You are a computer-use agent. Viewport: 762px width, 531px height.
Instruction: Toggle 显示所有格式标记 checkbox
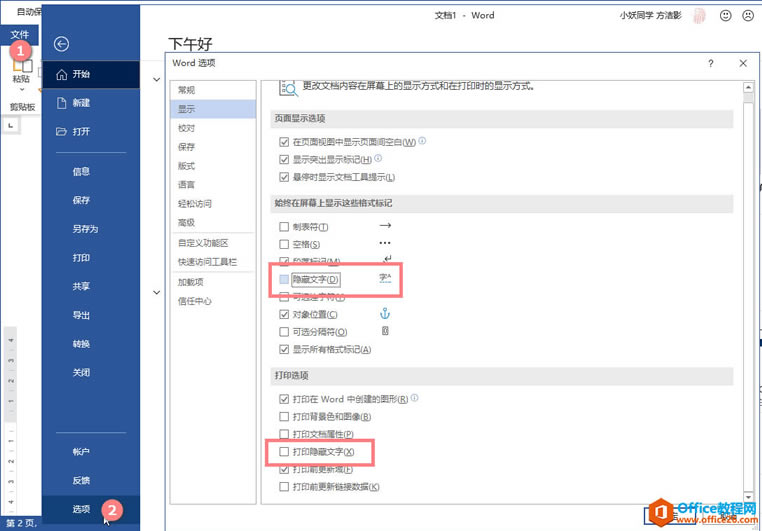coord(284,349)
